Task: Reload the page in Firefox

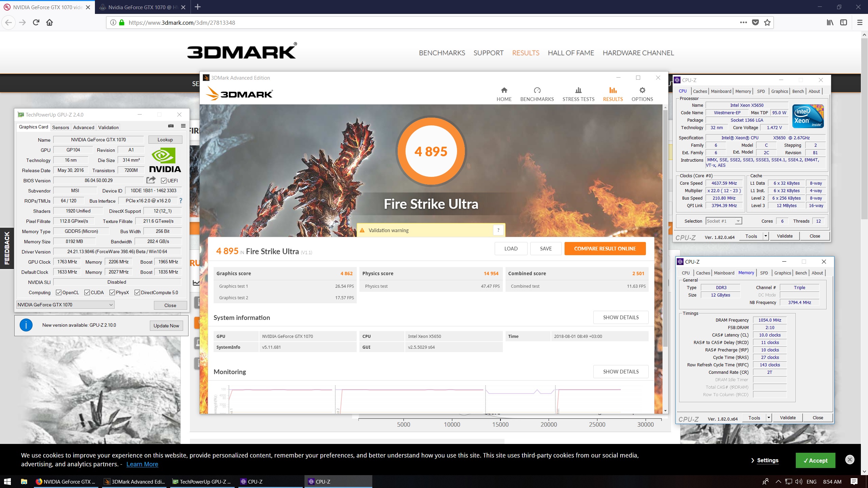Action: [36, 23]
